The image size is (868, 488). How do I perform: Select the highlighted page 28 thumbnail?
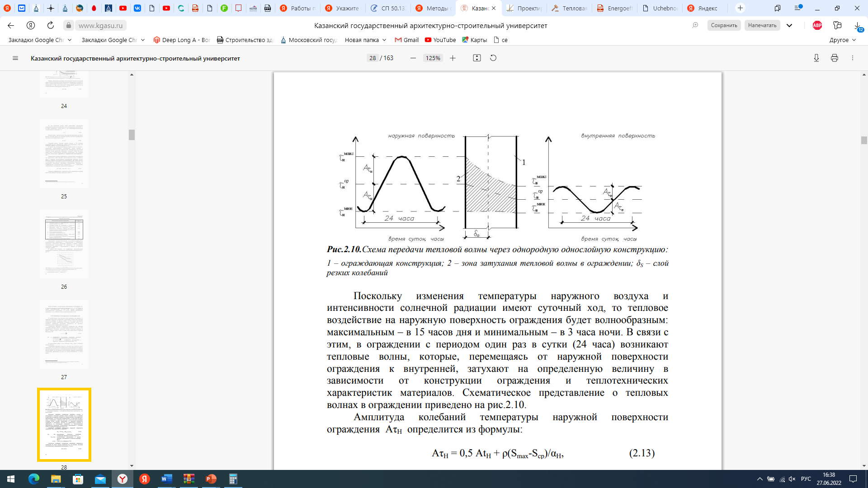click(64, 425)
